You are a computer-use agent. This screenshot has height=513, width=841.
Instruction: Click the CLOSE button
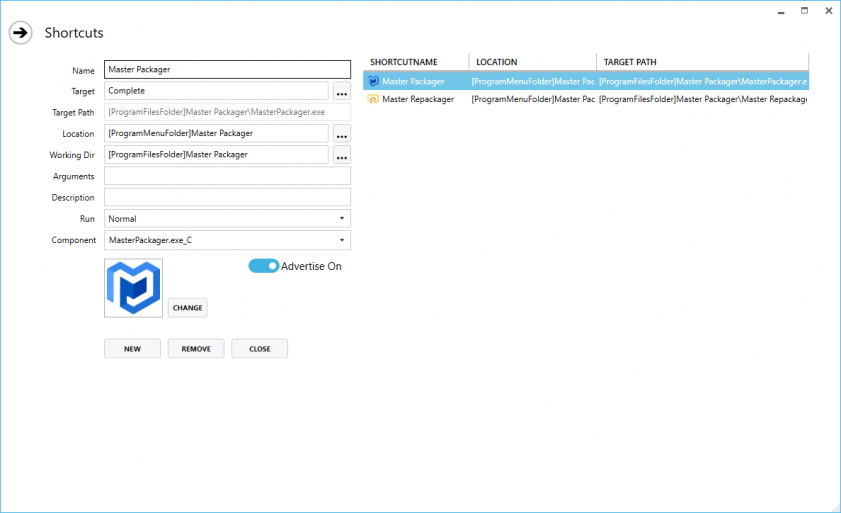260,349
